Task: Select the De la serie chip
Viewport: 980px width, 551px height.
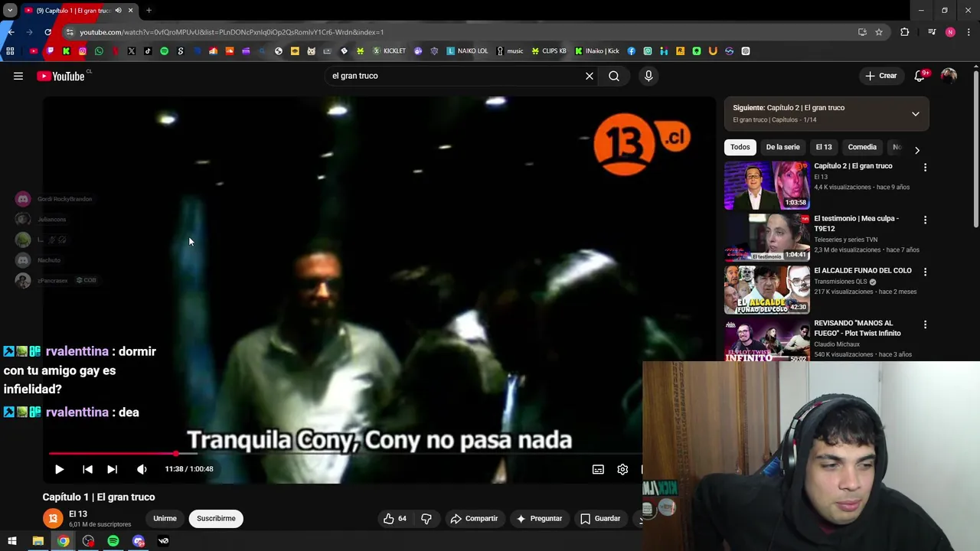Action: point(782,147)
